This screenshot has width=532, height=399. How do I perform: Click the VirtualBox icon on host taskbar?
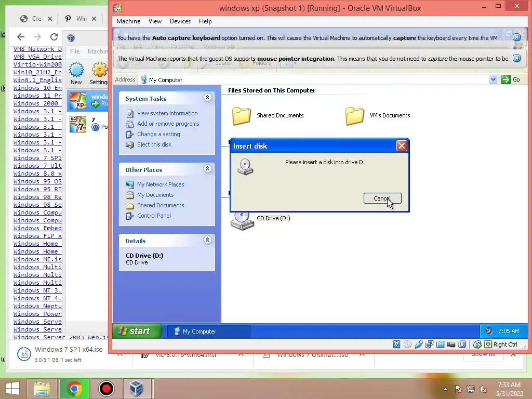click(x=137, y=389)
